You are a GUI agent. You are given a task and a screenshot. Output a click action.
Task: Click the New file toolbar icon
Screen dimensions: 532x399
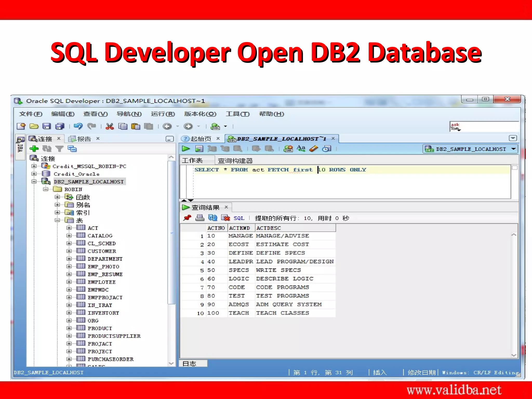[21, 126]
